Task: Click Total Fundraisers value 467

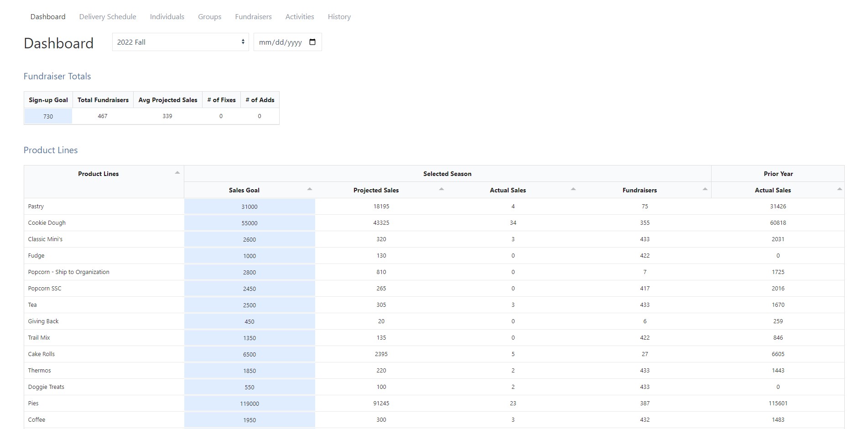Action: (x=103, y=116)
